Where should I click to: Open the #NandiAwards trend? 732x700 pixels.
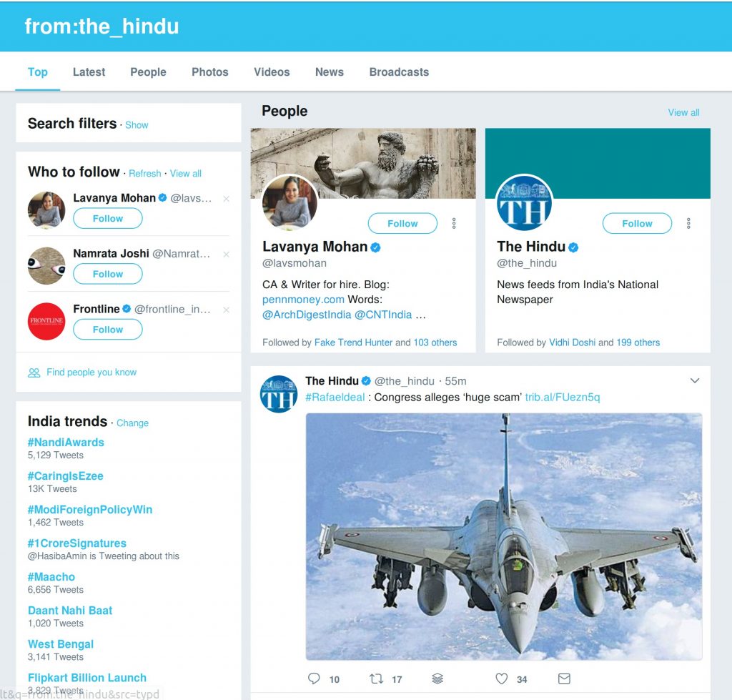click(x=66, y=443)
